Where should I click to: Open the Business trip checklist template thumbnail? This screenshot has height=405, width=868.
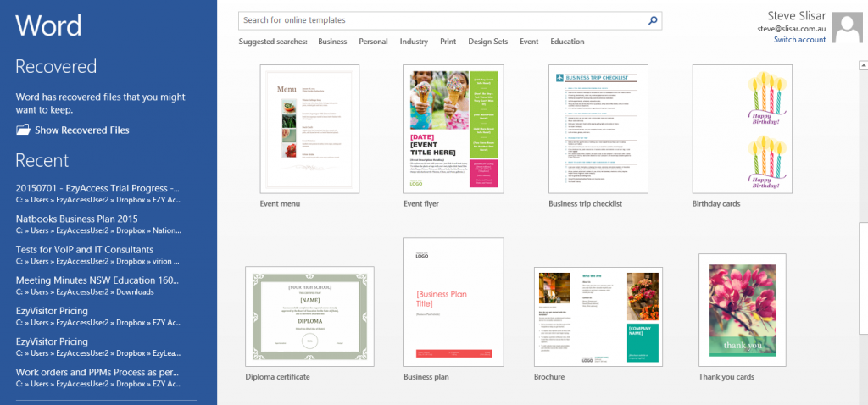coord(598,129)
